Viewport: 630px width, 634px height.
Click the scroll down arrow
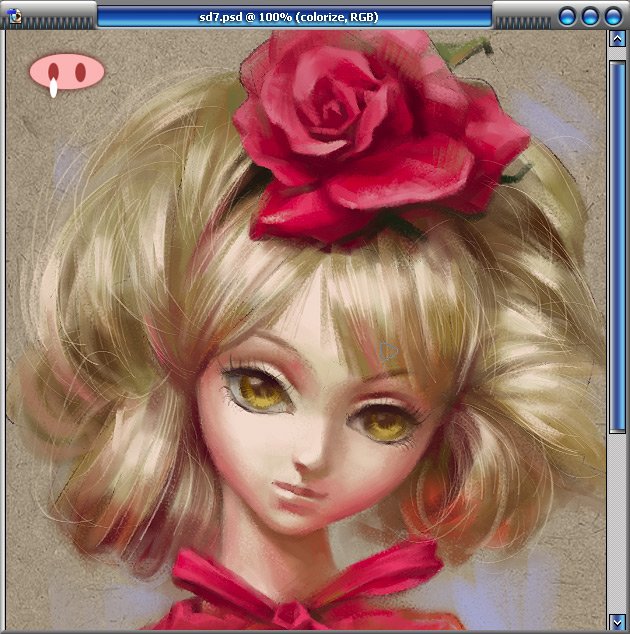click(x=617, y=621)
